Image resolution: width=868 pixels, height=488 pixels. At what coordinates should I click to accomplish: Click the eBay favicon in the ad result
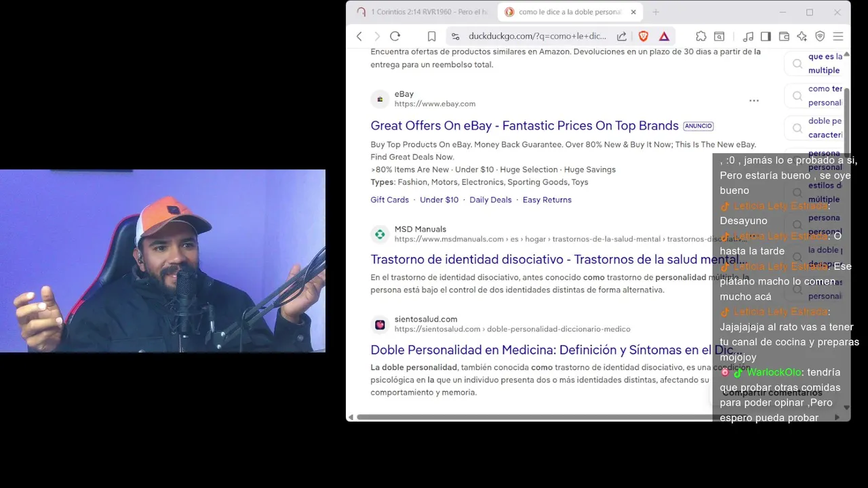380,99
